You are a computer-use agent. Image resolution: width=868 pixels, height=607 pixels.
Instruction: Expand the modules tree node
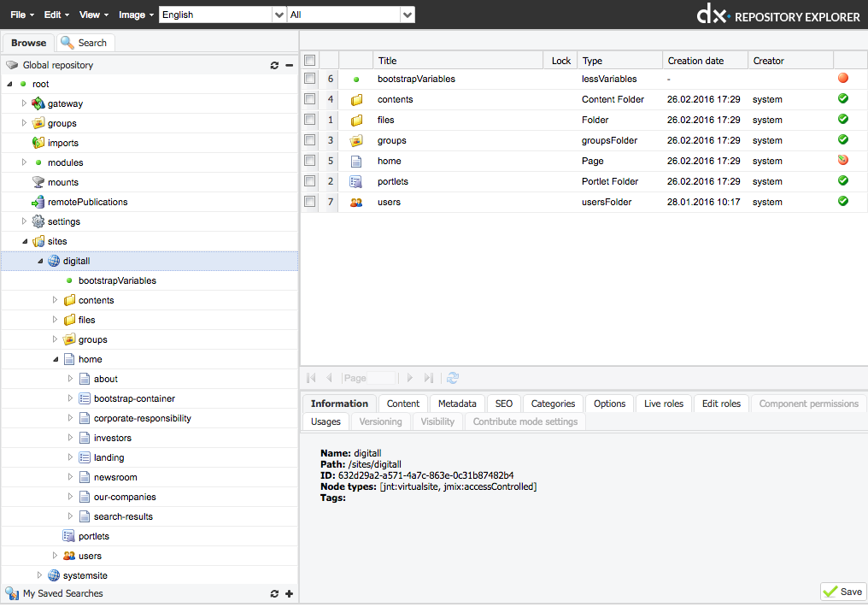(24, 162)
